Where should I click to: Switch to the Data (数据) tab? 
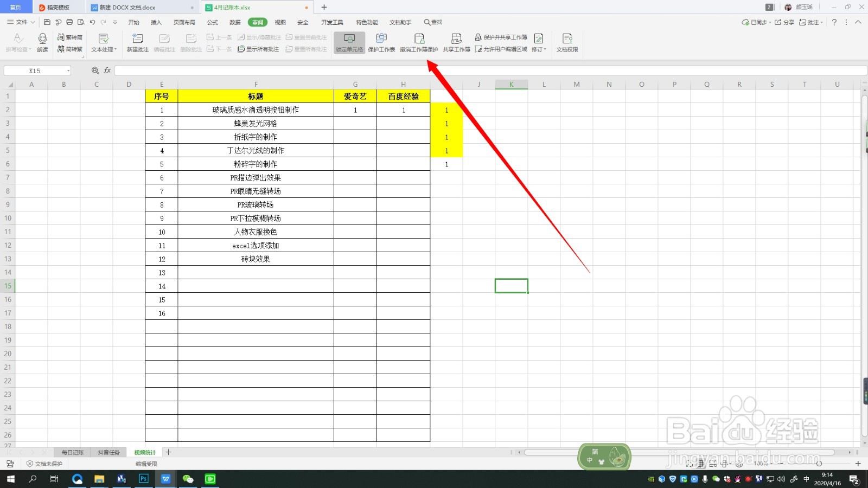point(235,22)
